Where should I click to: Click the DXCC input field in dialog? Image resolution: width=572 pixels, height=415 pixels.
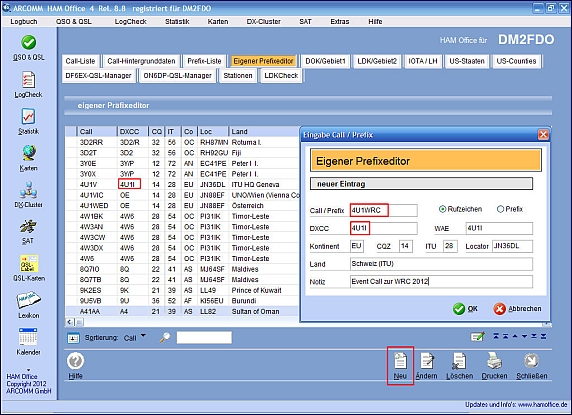pyautogui.click(x=383, y=228)
